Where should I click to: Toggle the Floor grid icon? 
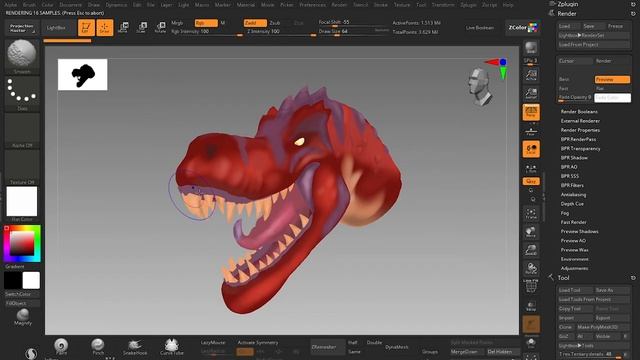(531, 131)
